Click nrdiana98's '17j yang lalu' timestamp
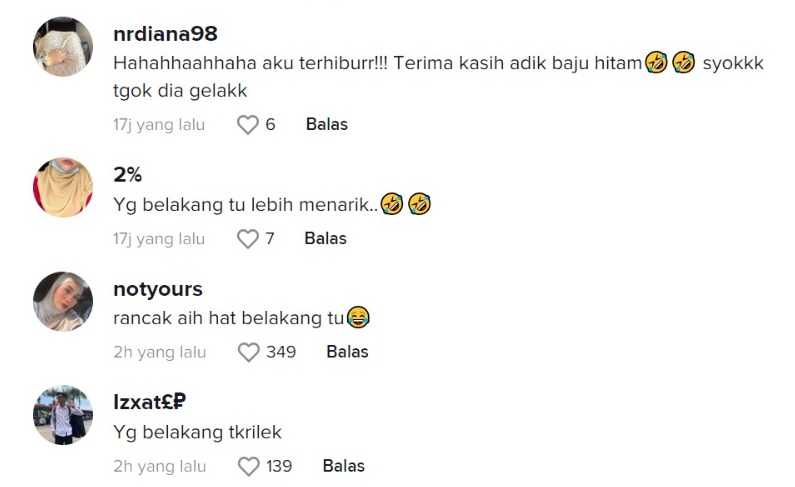The image size is (795, 487). [159, 125]
